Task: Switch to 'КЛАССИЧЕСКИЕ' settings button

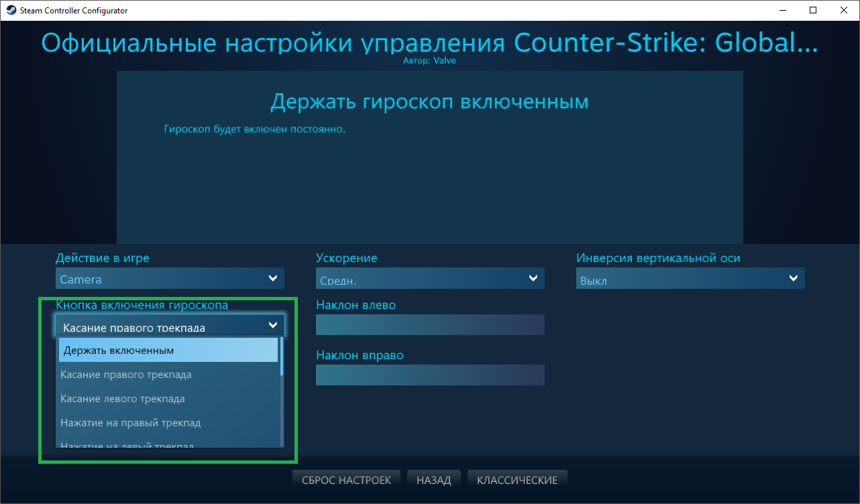Action: 517,480
